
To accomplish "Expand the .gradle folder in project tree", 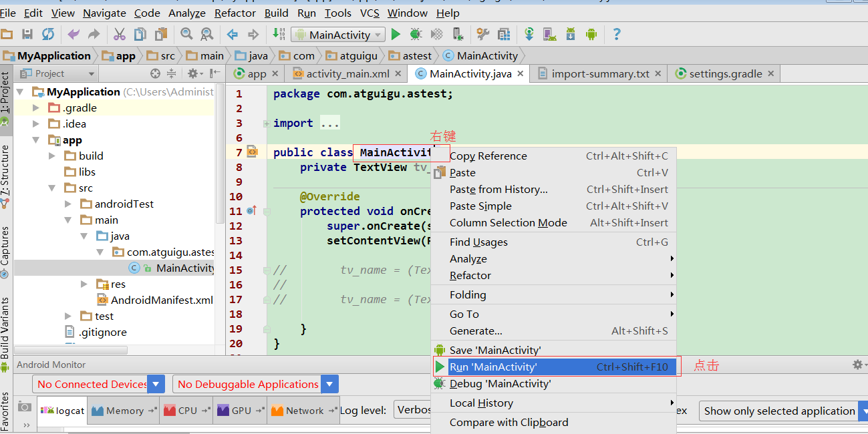I will pos(37,108).
